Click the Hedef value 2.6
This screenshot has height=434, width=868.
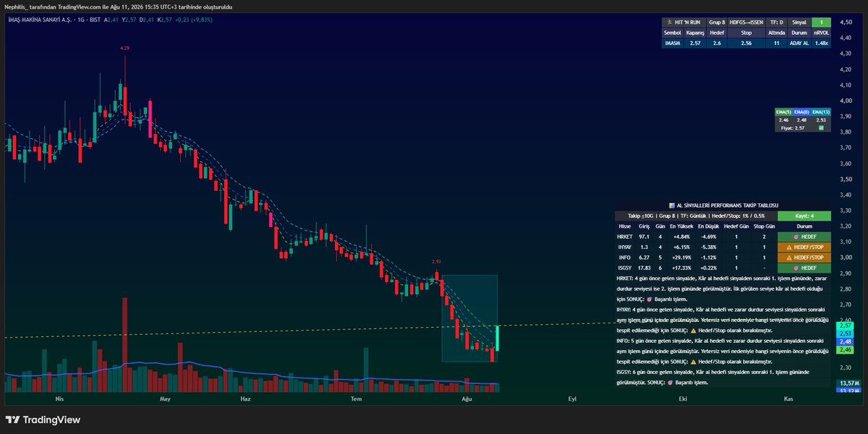pos(716,43)
